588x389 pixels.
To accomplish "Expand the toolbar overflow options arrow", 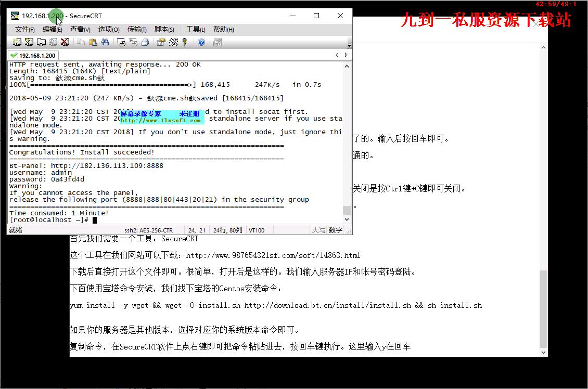I will pos(349,45).
